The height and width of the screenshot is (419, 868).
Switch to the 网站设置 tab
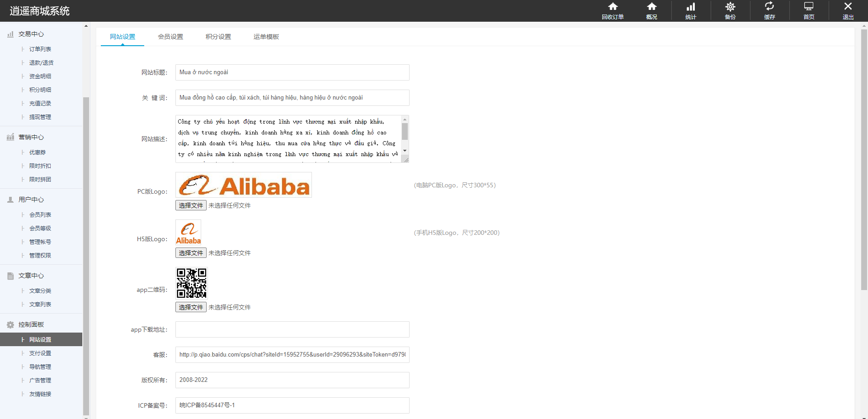pyautogui.click(x=123, y=37)
